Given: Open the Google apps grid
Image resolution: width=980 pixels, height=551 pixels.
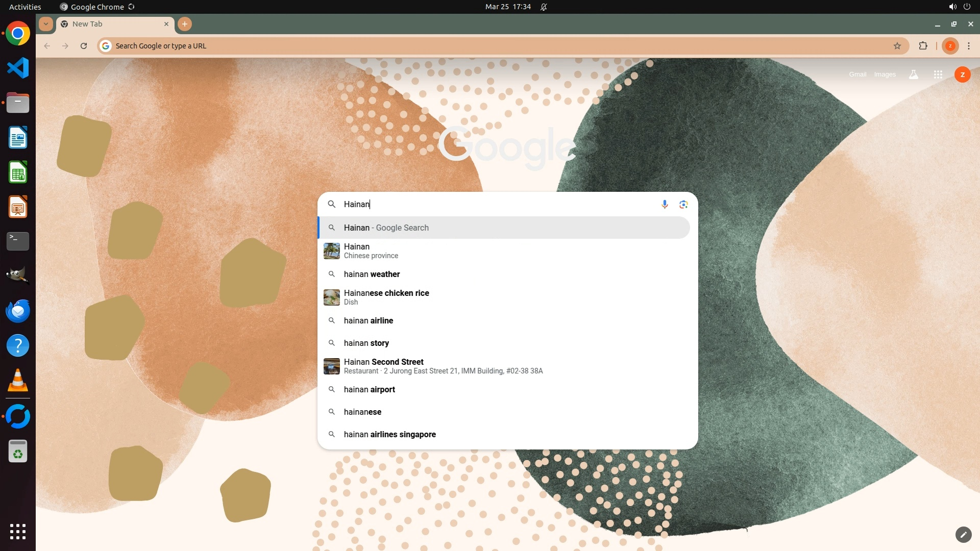Looking at the screenshot, I should point(938,74).
